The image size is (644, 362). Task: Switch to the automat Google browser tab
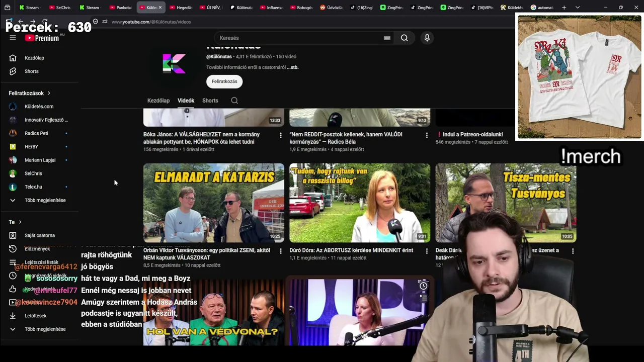tap(542, 8)
